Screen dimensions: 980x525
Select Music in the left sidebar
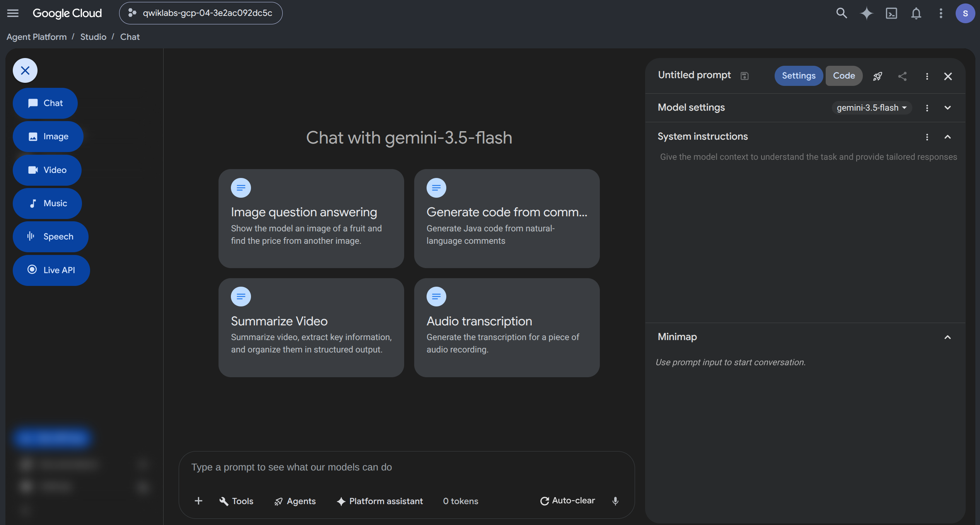[47, 204]
